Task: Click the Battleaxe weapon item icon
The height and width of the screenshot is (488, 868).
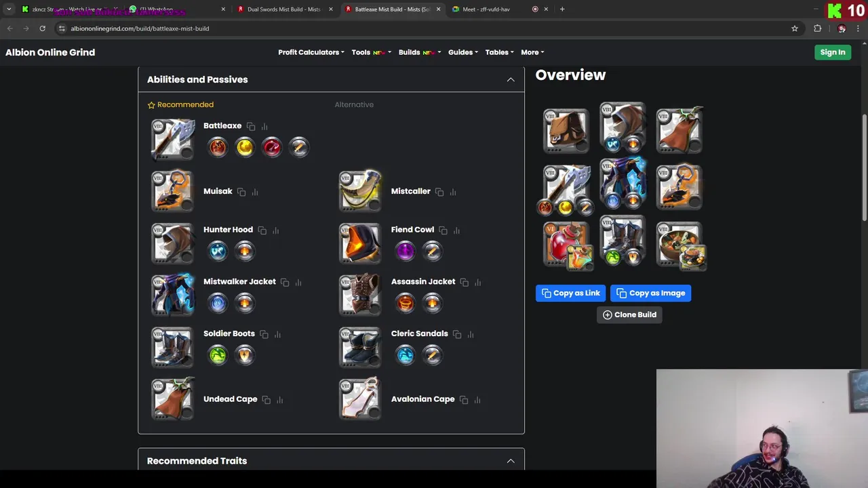Action: 173,139
